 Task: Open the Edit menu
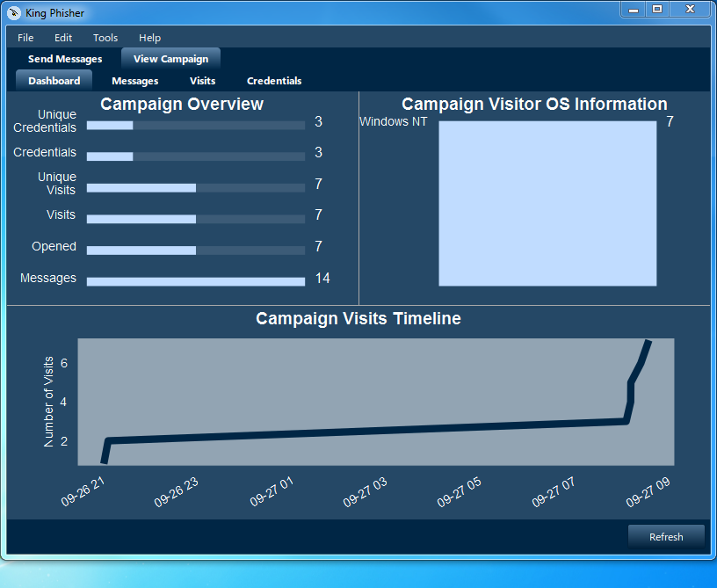[62, 38]
